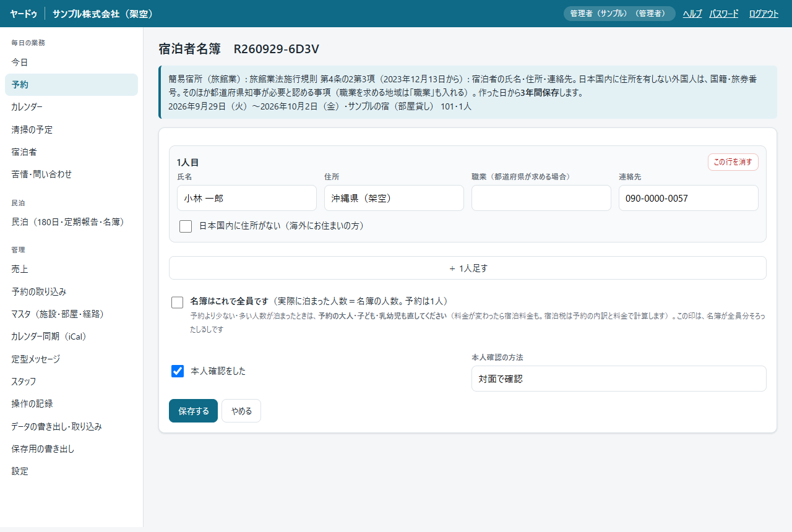792x532 pixels.
Task: Open the パスワード link
Action: click(724, 14)
